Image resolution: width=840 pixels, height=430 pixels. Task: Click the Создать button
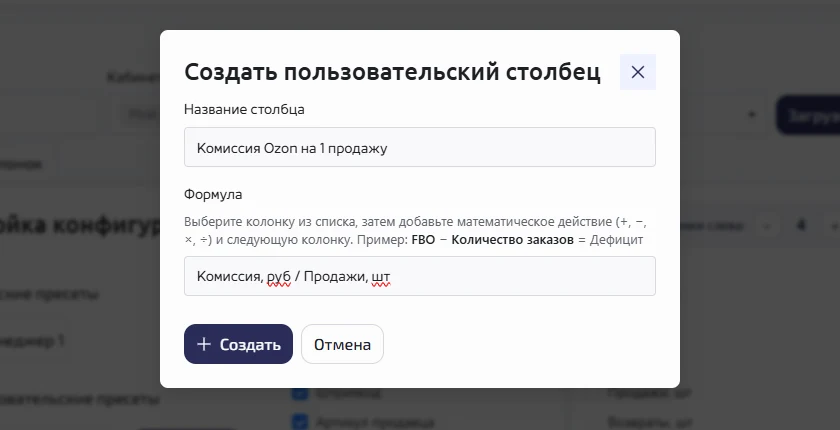[238, 344]
